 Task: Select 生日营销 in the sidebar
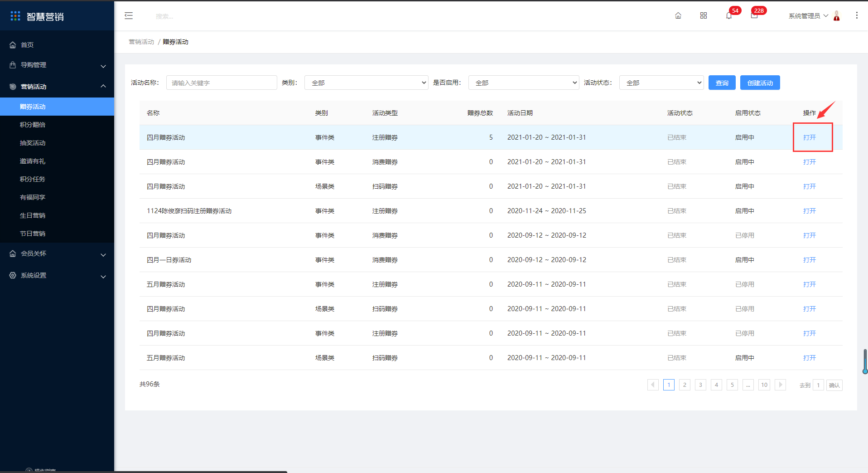pos(57,215)
